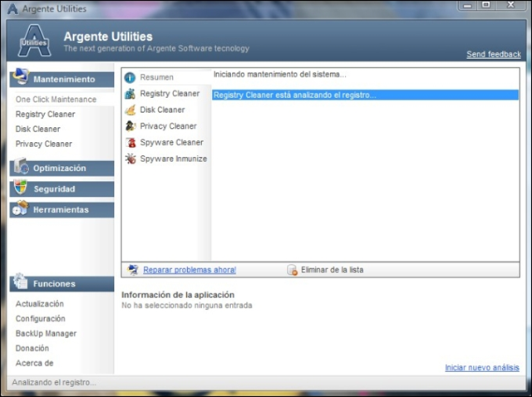Click the Disk Cleaner broom icon
The image size is (532, 397).
pyautogui.click(x=131, y=110)
